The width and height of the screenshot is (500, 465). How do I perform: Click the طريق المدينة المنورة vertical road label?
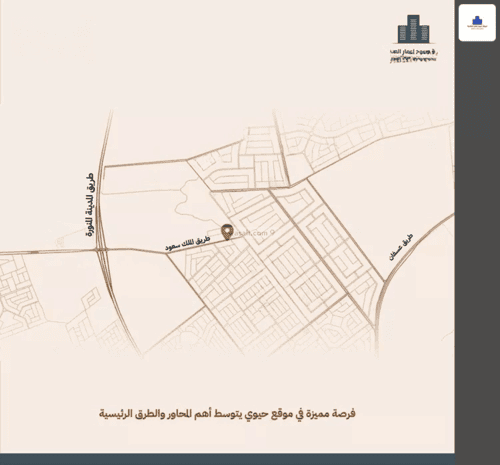click(x=90, y=205)
